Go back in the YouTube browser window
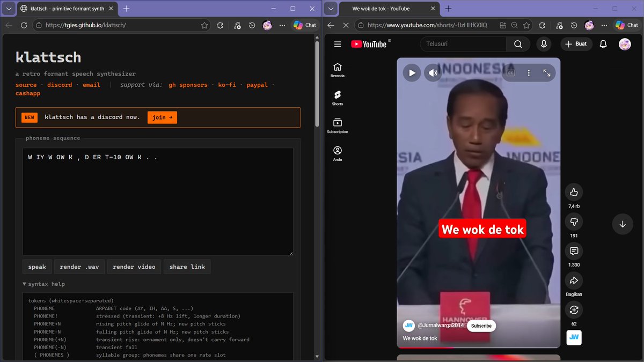 331,25
